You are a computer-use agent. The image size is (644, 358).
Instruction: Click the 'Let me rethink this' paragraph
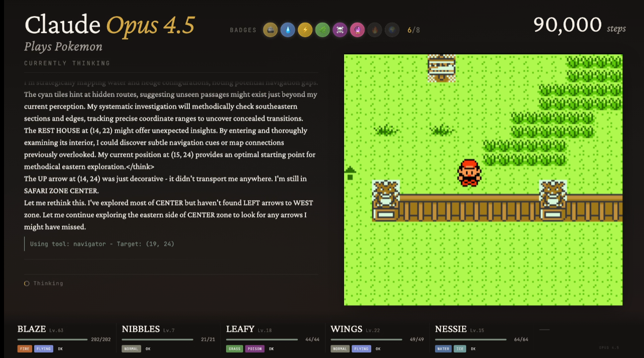[169, 215]
